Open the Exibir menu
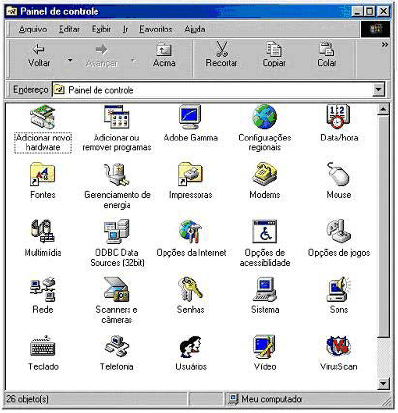The image size is (398, 413). (101, 29)
